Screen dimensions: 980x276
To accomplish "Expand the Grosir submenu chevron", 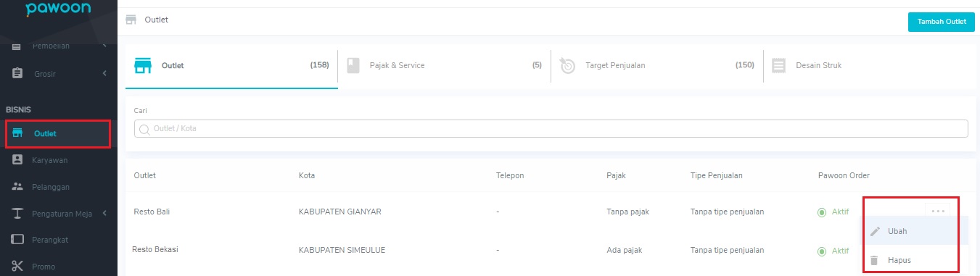I will pyautogui.click(x=104, y=73).
